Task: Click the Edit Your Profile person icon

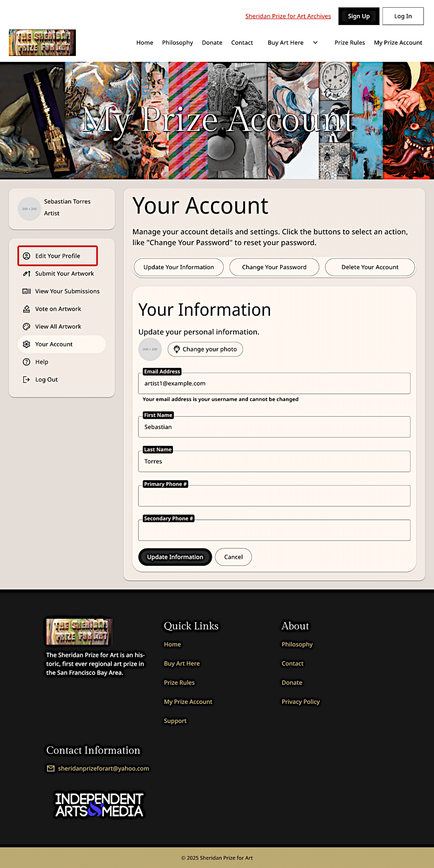Action: [x=26, y=256]
